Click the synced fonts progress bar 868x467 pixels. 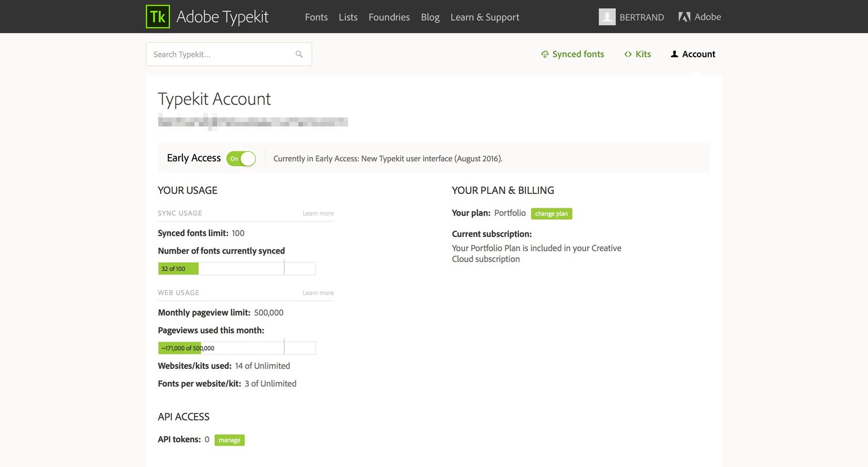(237, 268)
